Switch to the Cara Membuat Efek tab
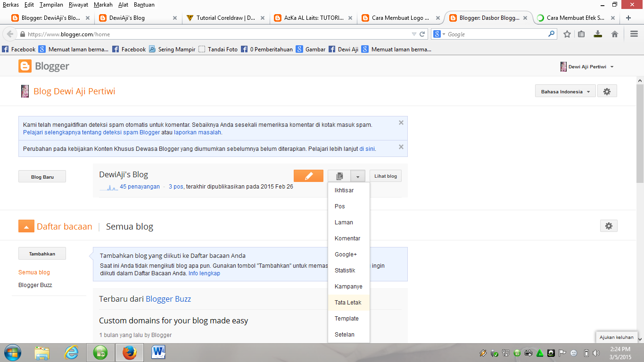Image resolution: width=644 pixels, height=362 pixels. coord(576,18)
